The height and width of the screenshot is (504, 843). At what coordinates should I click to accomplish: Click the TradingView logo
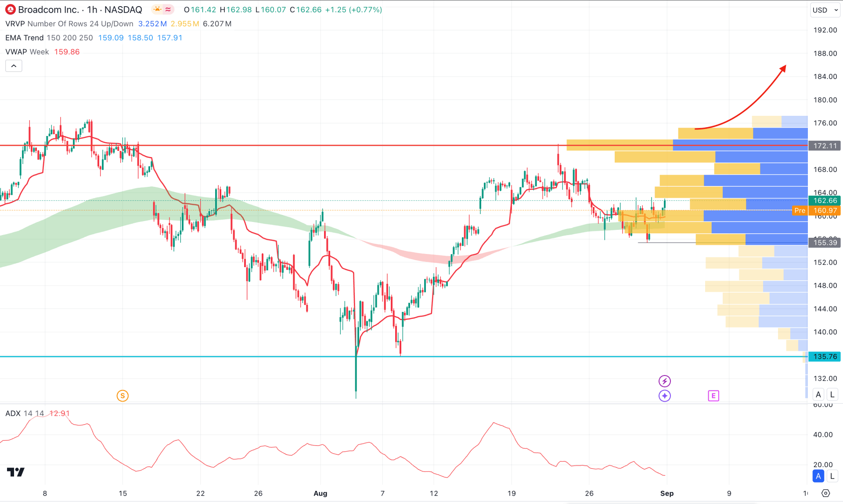coord(16,472)
